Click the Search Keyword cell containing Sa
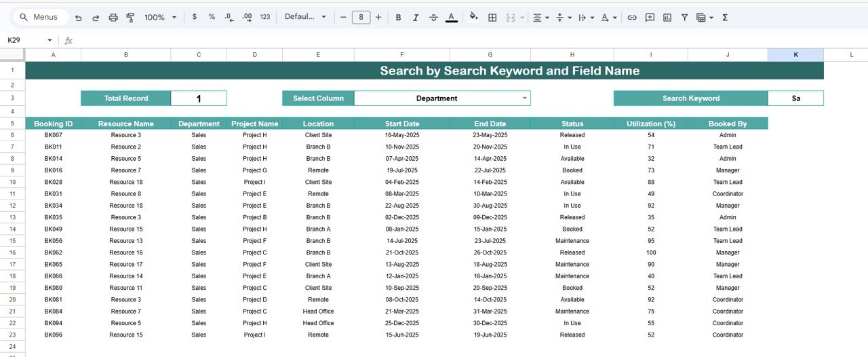Image resolution: width=868 pixels, height=357 pixels. 795,98
